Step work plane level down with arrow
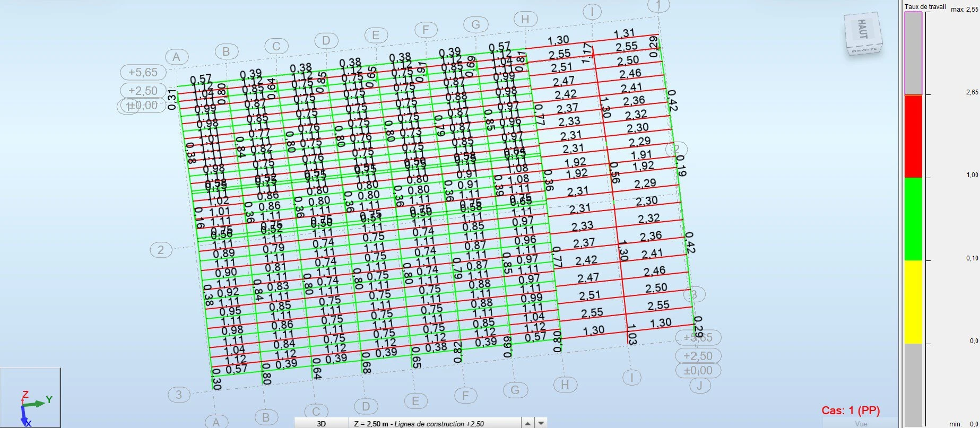The height and width of the screenshot is (428, 980). tap(541, 423)
